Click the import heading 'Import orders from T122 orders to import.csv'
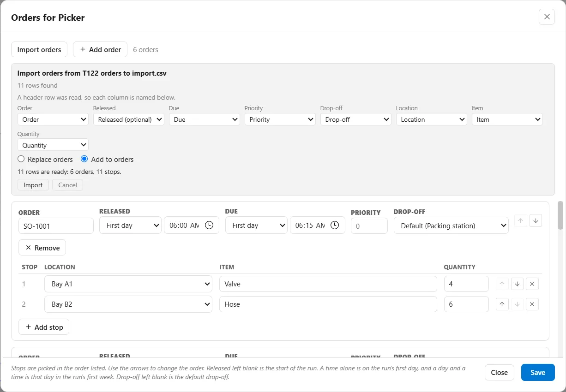Screen dimensions: 566x392 tap(92, 73)
